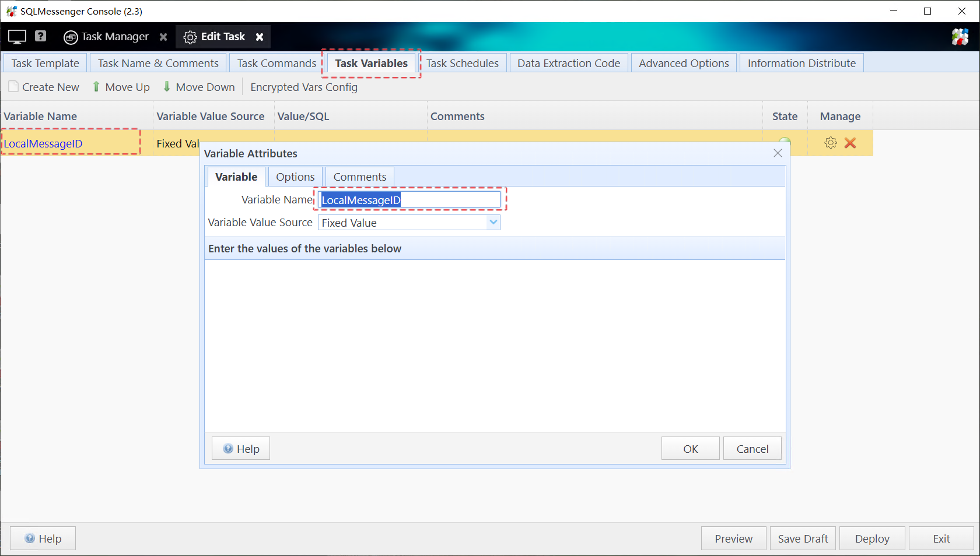Click the SQLMessenger logo icon at top right
Viewport: 980px width, 556px height.
point(960,37)
